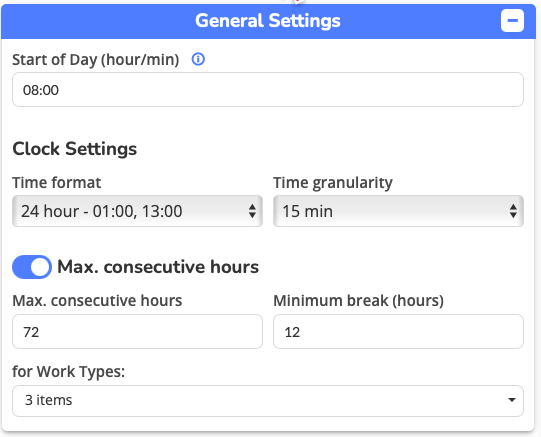Click the Time format stepper arrows
This screenshot has width=541, height=437.
252,211
